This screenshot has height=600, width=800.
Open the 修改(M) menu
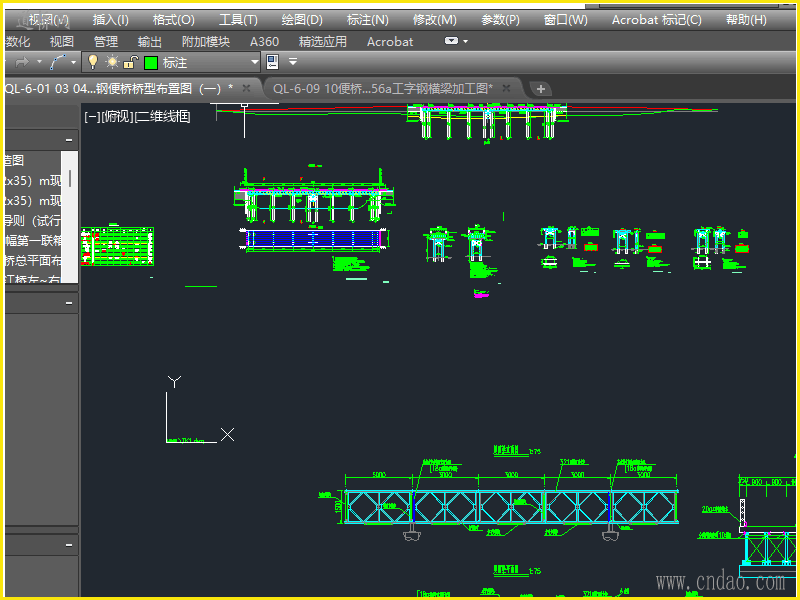[x=434, y=20]
